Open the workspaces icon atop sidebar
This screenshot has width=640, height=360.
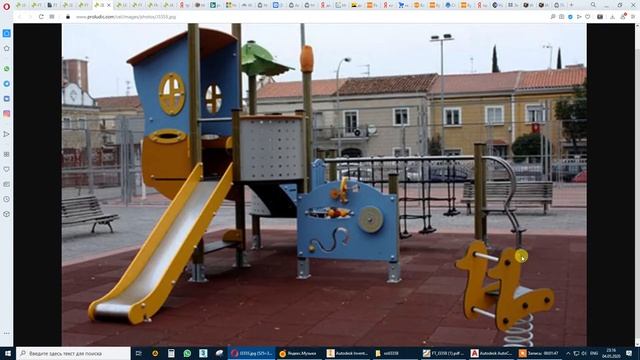(x=7, y=33)
